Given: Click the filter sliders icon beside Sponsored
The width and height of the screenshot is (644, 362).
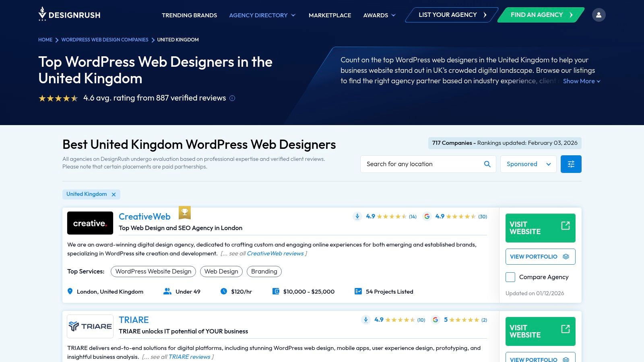Looking at the screenshot, I should 571,164.
